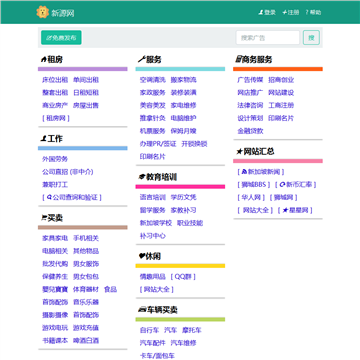This screenshot has height=360, width=360.
Task: Open 语言培训 education link
Action: [153, 197]
